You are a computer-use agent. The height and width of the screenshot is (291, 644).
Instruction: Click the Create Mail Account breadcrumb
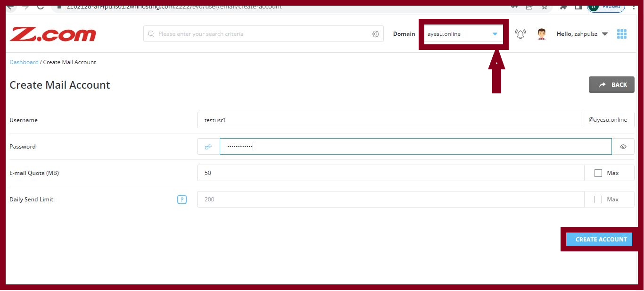69,62
